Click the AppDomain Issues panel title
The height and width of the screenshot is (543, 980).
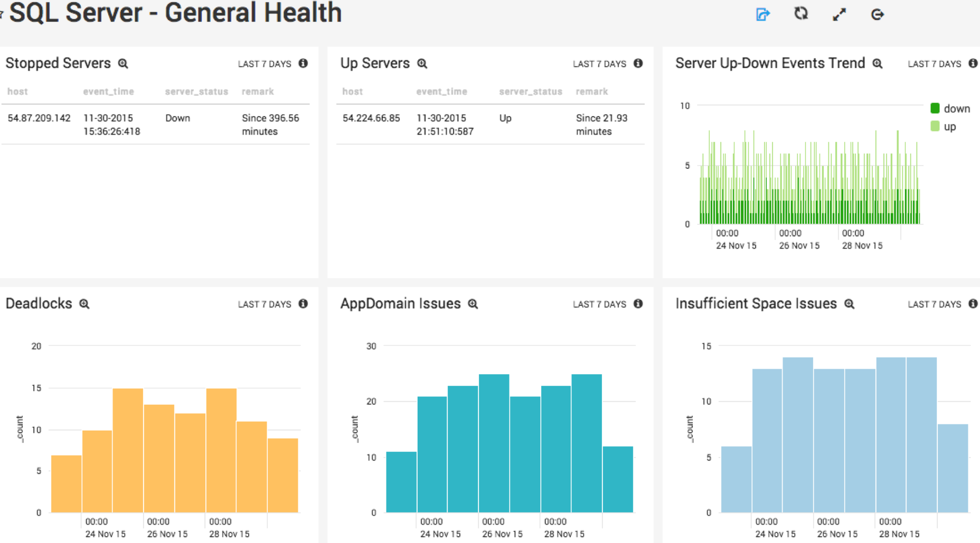(x=400, y=304)
